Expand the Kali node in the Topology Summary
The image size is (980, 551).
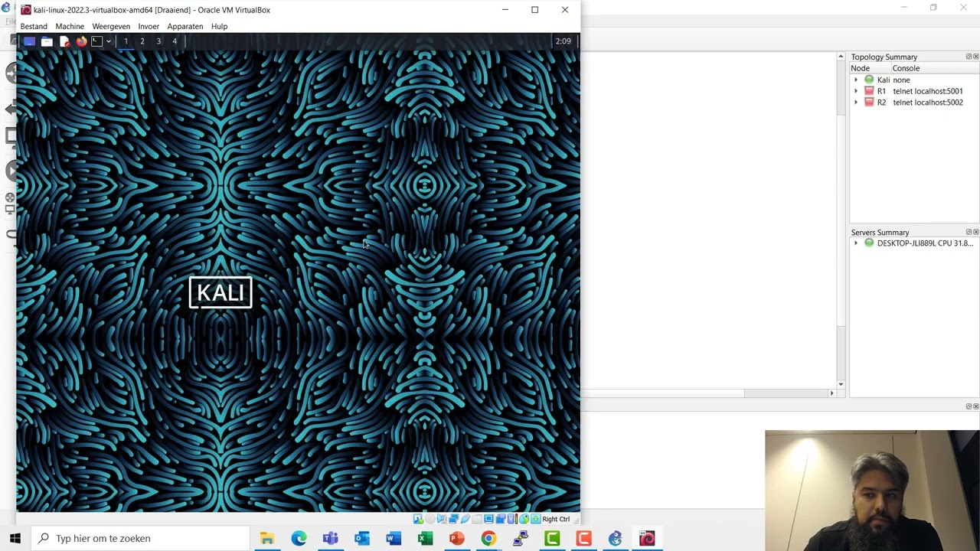tap(856, 80)
